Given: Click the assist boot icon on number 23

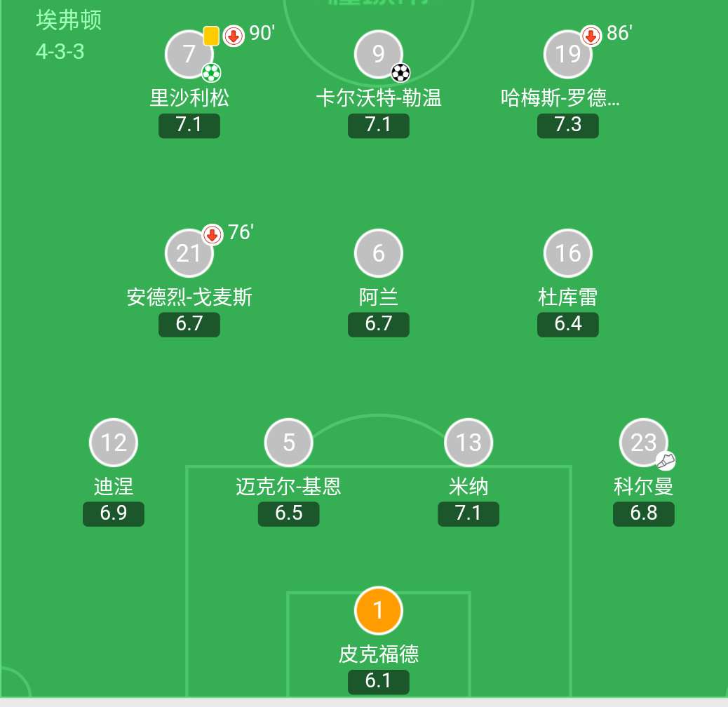Looking at the screenshot, I should (666, 461).
